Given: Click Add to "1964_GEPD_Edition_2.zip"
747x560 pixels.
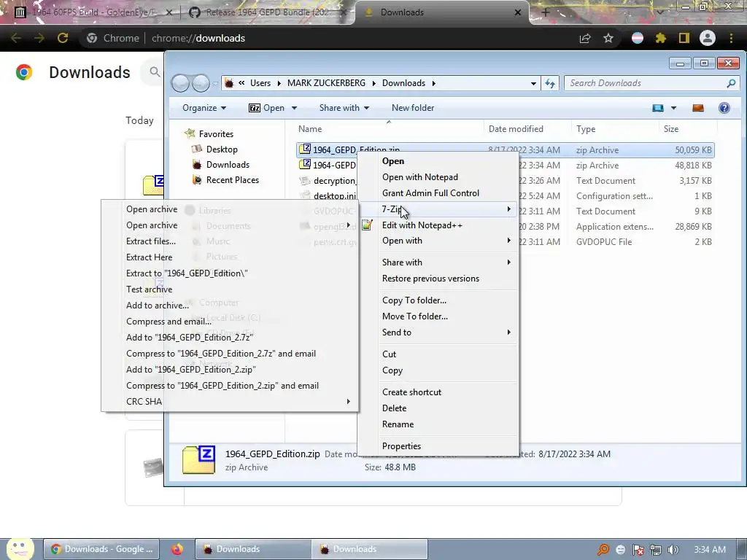Looking at the screenshot, I should (190, 370).
